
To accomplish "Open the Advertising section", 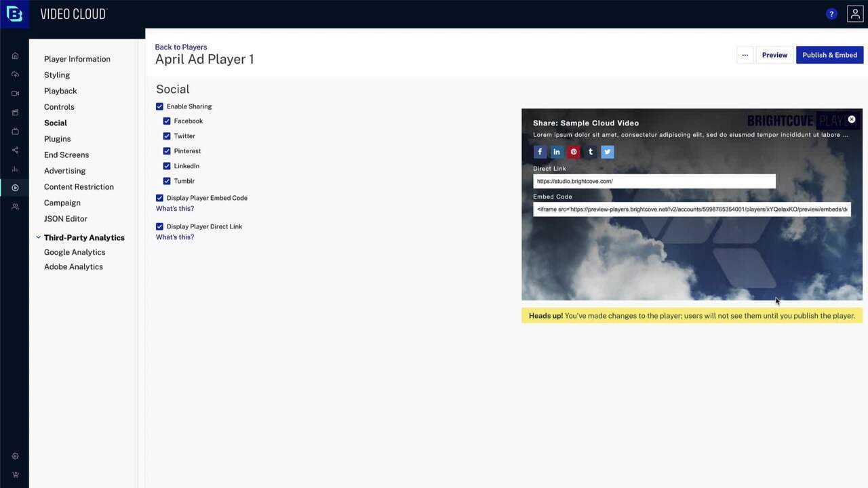I will coord(64,171).
